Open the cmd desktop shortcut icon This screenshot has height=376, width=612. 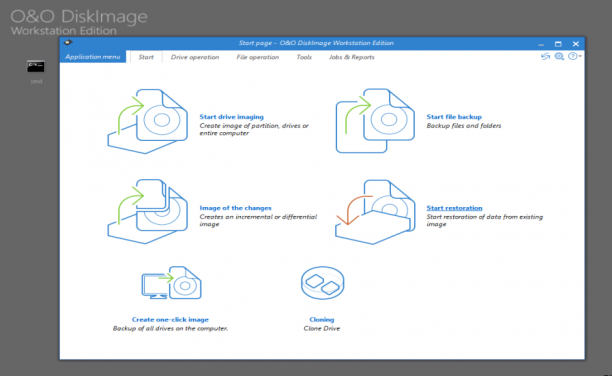pos(36,71)
